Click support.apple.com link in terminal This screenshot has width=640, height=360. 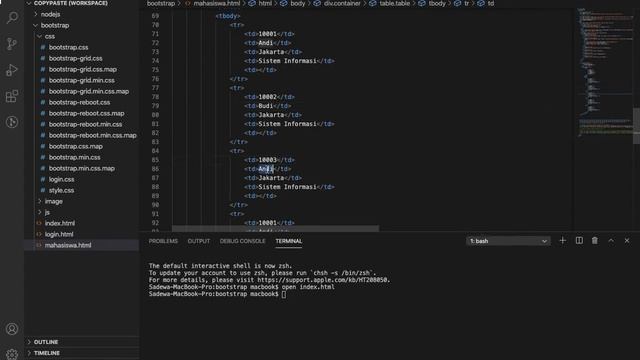(x=323, y=280)
